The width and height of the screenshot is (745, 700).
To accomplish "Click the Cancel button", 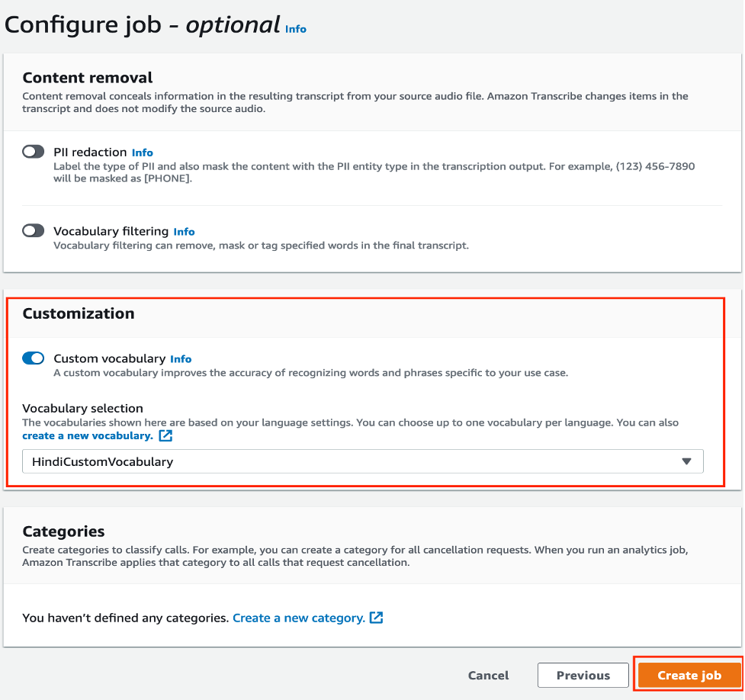I will 488,676.
